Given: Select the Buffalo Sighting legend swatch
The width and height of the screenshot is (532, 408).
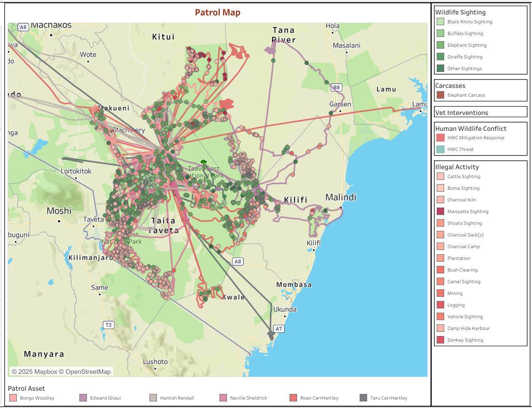Looking at the screenshot, I should click(440, 33).
